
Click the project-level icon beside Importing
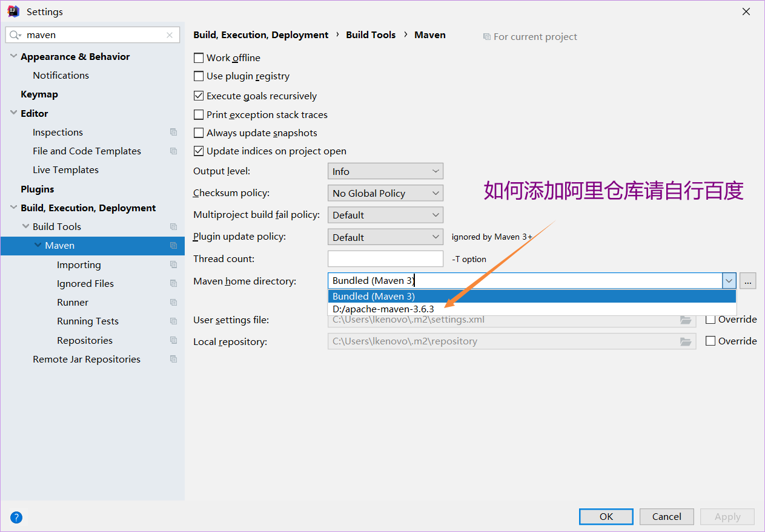pyautogui.click(x=174, y=264)
